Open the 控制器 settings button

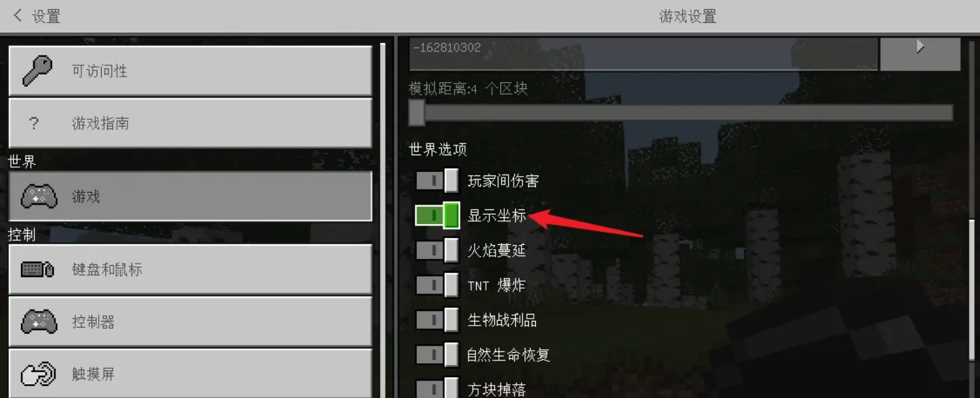coord(190,321)
